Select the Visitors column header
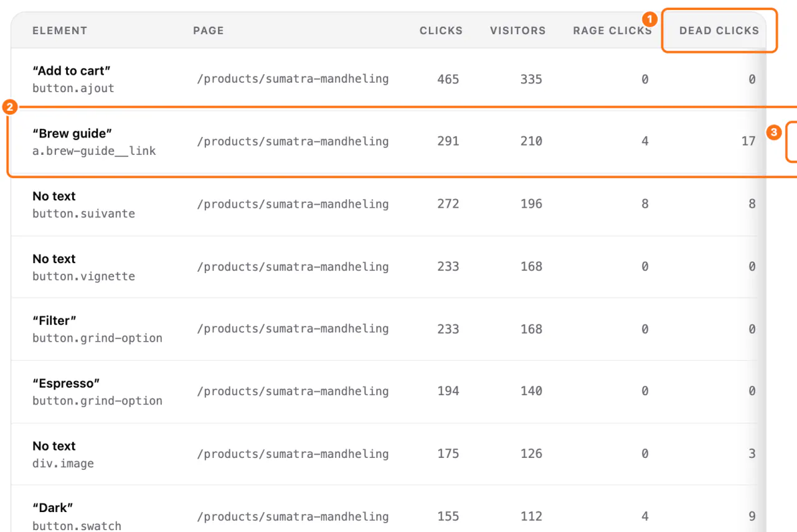The height and width of the screenshot is (532, 797). click(517, 30)
